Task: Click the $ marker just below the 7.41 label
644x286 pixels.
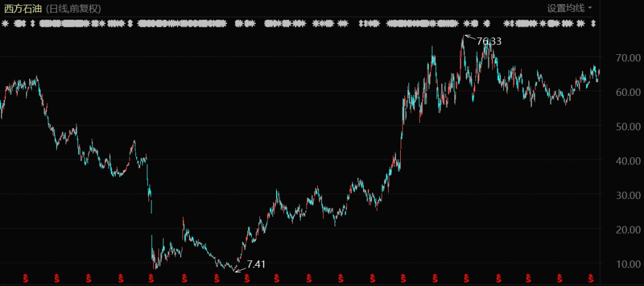Action: tap(246, 278)
